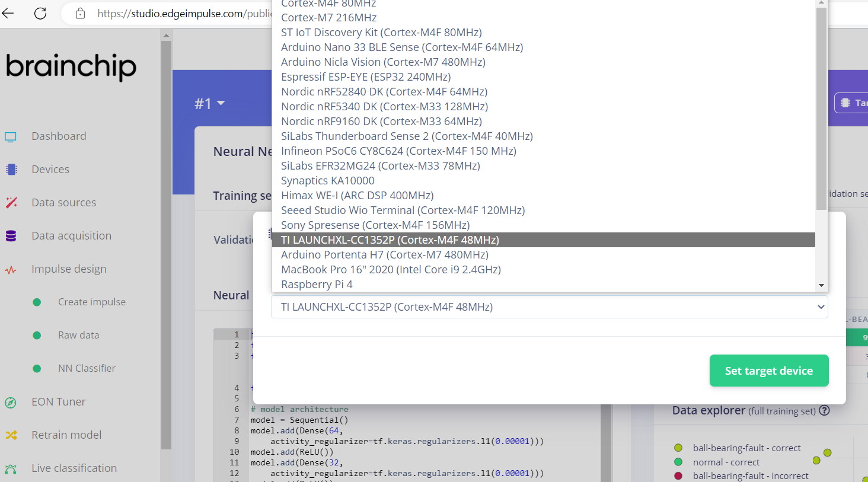Pick Himax WE-I option
The height and width of the screenshot is (482, 868).
coord(544,196)
